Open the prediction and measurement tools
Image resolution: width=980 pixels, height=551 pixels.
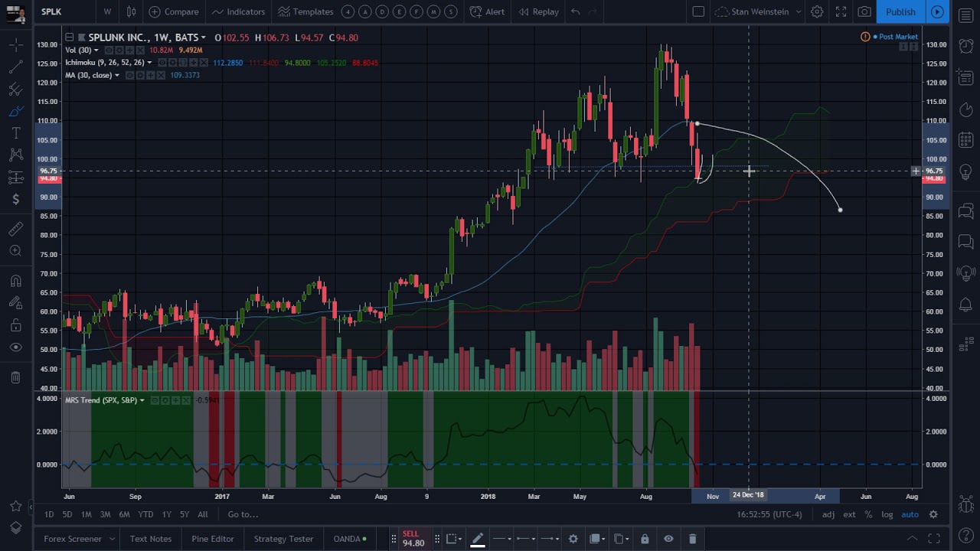(15, 178)
